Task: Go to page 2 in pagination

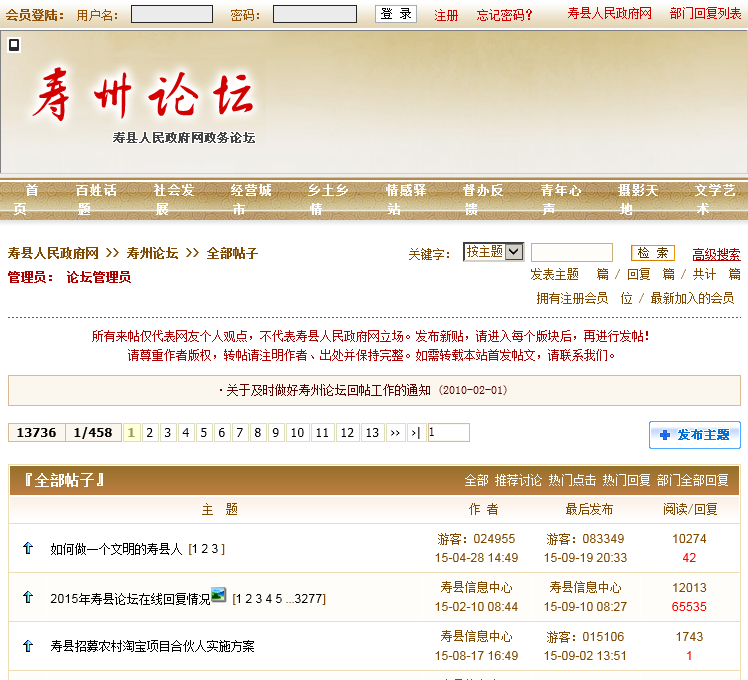Action: pyautogui.click(x=150, y=432)
